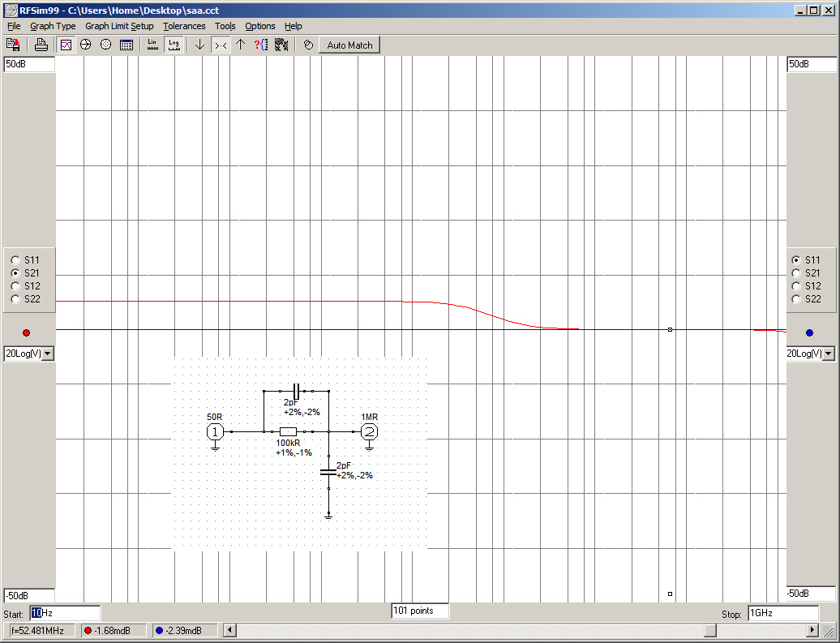Select S11 for the left trace

pyautogui.click(x=15, y=260)
